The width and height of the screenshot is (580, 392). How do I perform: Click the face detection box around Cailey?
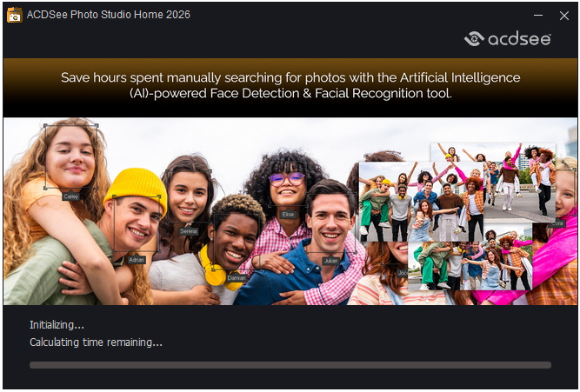coord(71,156)
